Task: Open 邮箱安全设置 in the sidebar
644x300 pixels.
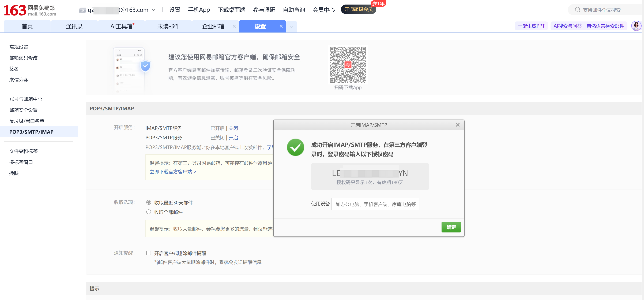Action: (x=23, y=110)
